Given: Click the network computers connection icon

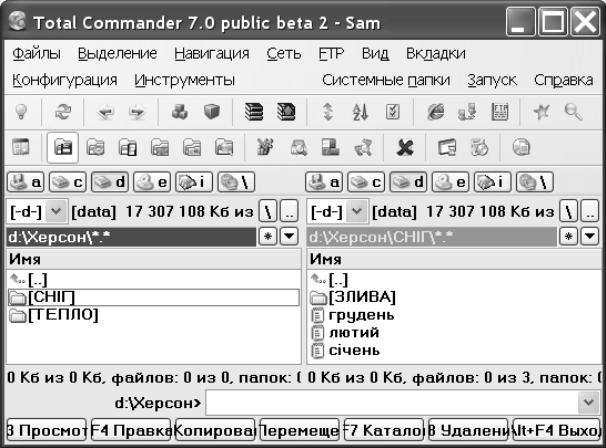Looking at the screenshot, I should click(x=467, y=112).
